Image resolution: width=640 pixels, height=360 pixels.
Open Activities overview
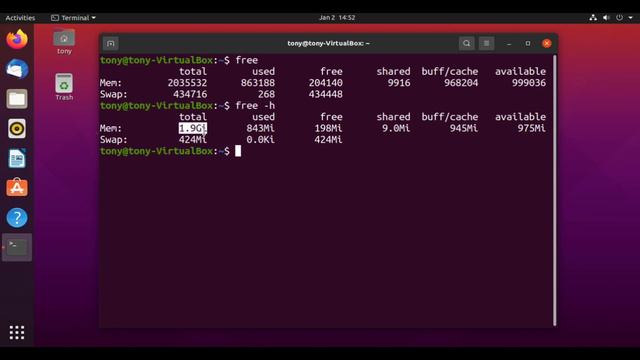click(20, 18)
